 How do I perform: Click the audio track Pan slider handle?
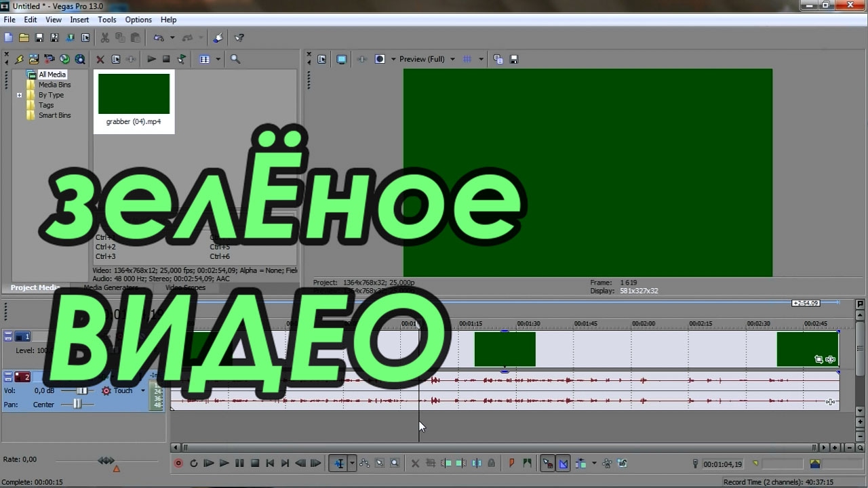tap(77, 404)
